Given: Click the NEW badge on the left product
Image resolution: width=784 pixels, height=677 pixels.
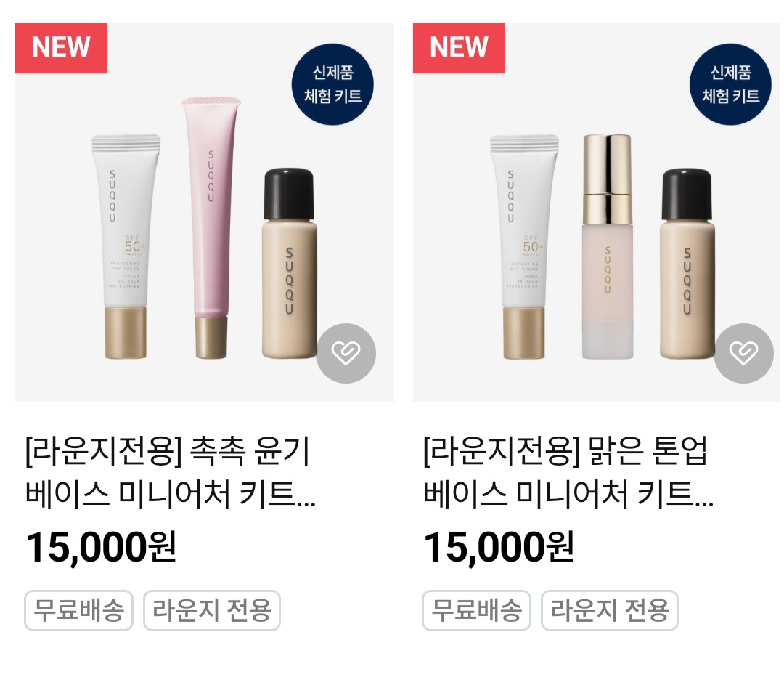Looking at the screenshot, I should pos(61,48).
